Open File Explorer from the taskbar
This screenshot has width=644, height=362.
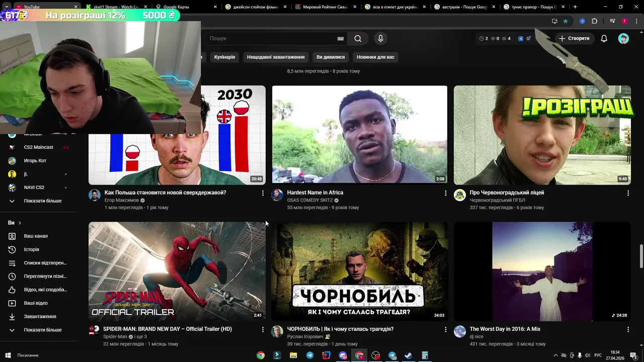(x=293, y=355)
